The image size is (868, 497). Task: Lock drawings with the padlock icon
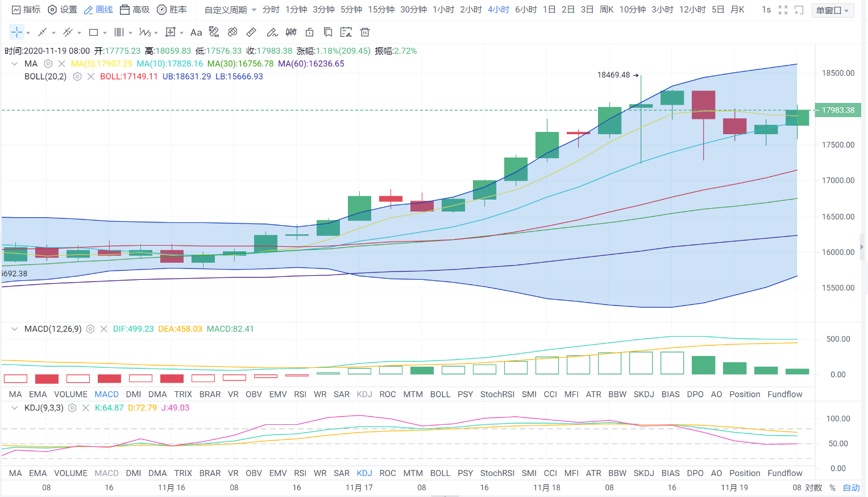(309, 32)
